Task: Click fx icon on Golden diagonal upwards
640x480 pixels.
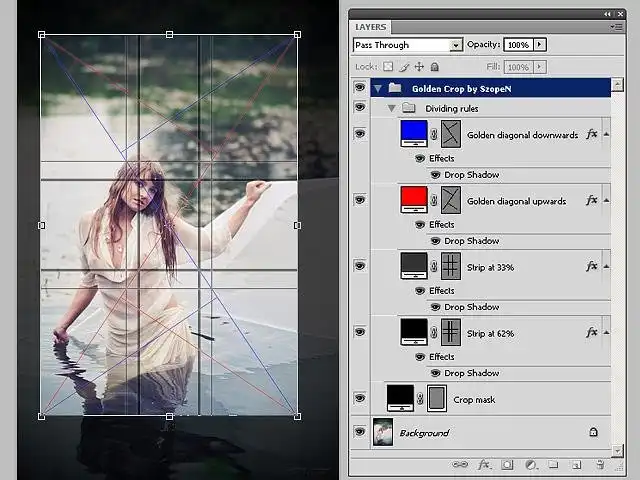Action: click(x=591, y=200)
